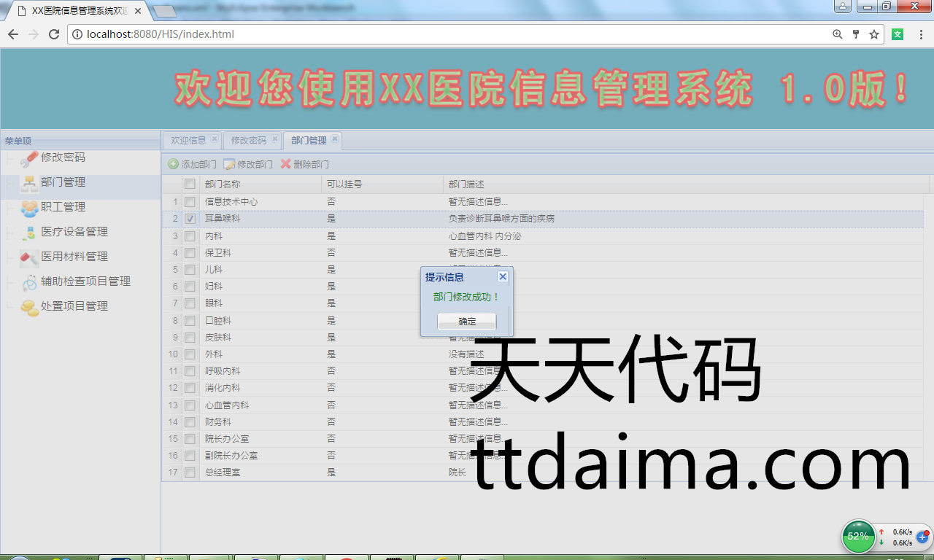Click the 修改密码 key icon in sidebar

(x=30, y=158)
